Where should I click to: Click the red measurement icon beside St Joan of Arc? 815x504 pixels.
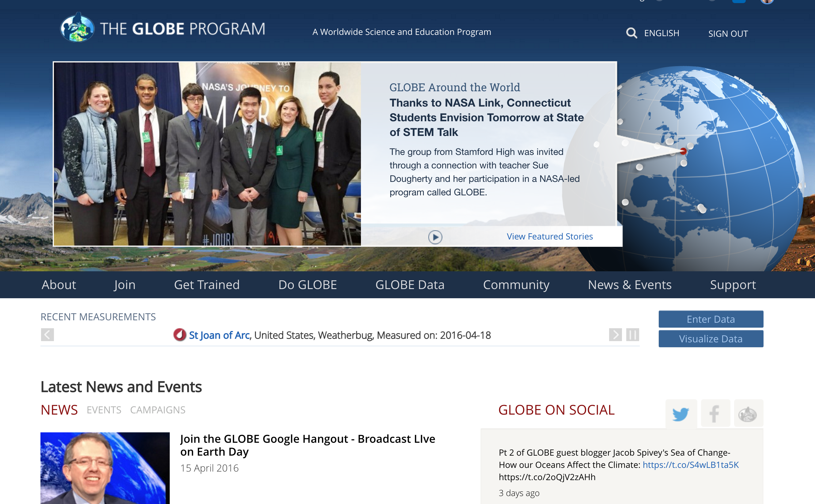coord(180,335)
